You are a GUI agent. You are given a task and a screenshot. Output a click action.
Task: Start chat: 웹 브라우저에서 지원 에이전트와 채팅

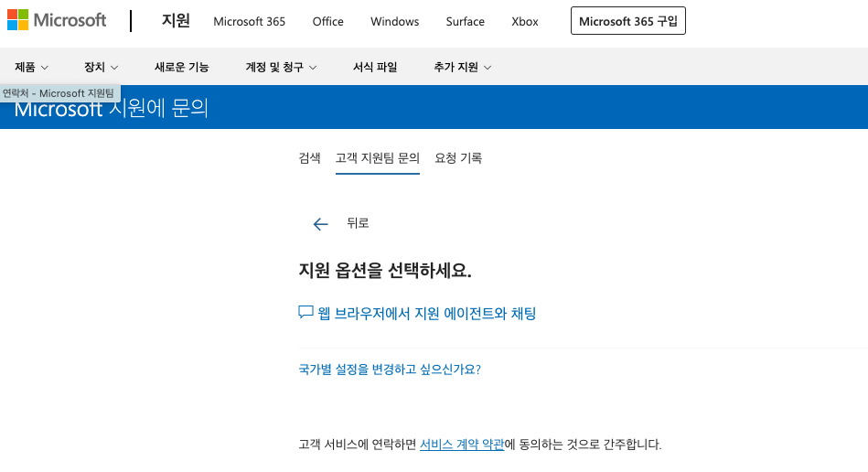click(427, 314)
